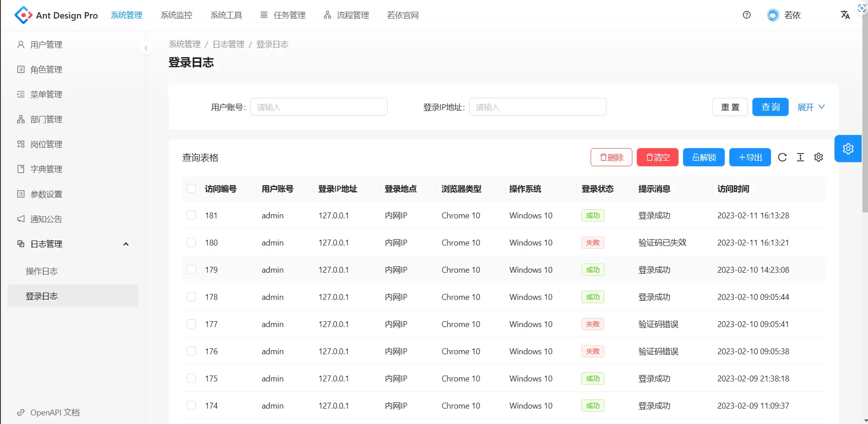This screenshot has width=868, height=424.
Task: Collapse the 日志管理 sidebar submenu
Action: pos(126,244)
